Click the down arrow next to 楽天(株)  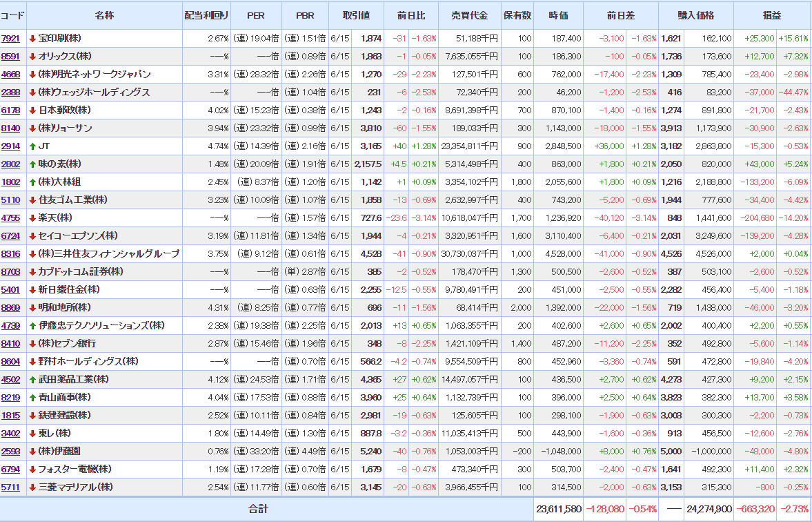coord(32,218)
